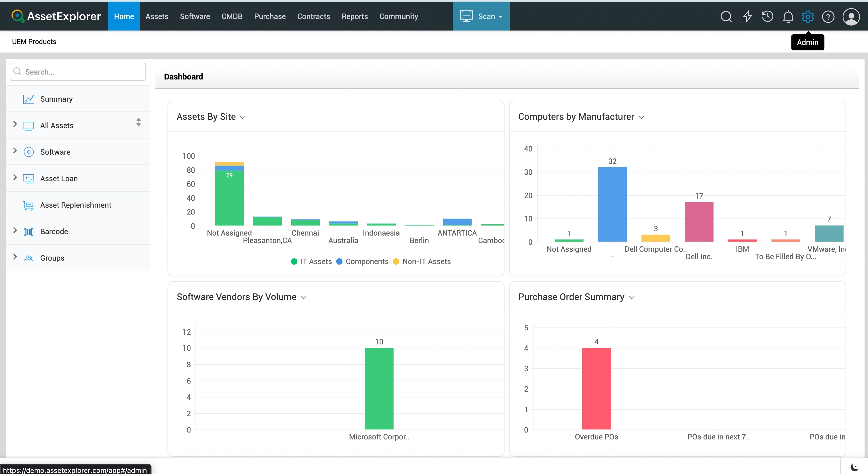Toggle night mode moon icon
Image resolution: width=868 pixels, height=474 pixels.
(x=854, y=467)
